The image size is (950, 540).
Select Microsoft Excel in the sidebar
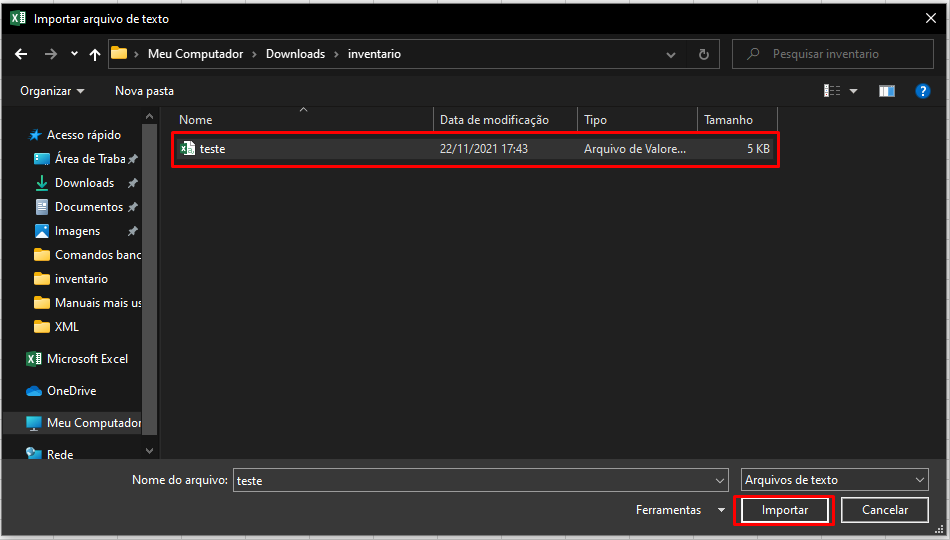pyautogui.click(x=77, y=359)
